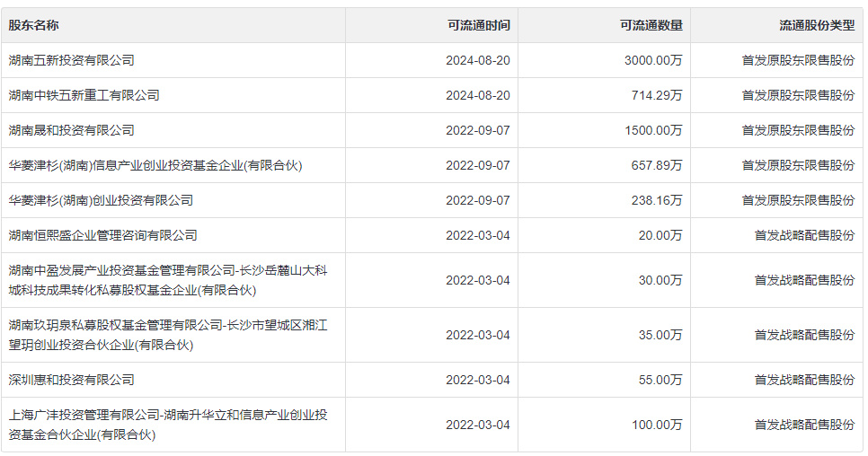Select shareholder 湖南中铁五新重工有限公司
Screen dimensions: 868x456
point(84,95)
